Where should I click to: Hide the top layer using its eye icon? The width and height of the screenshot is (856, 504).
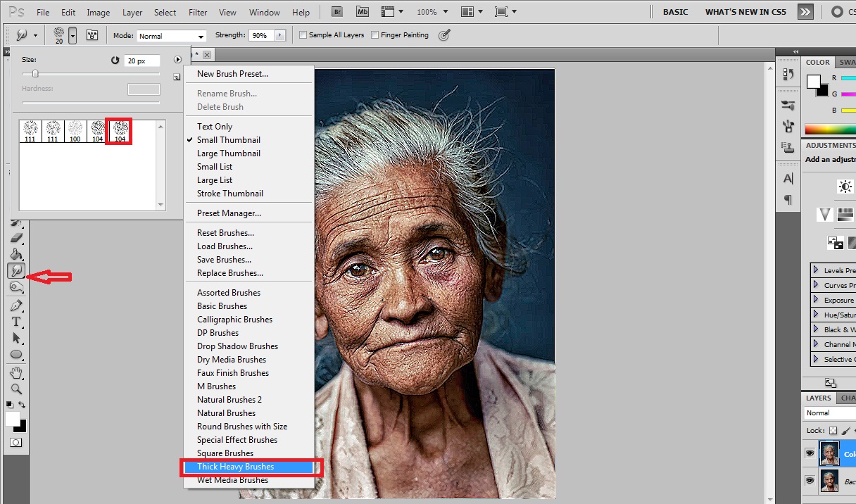810,454
